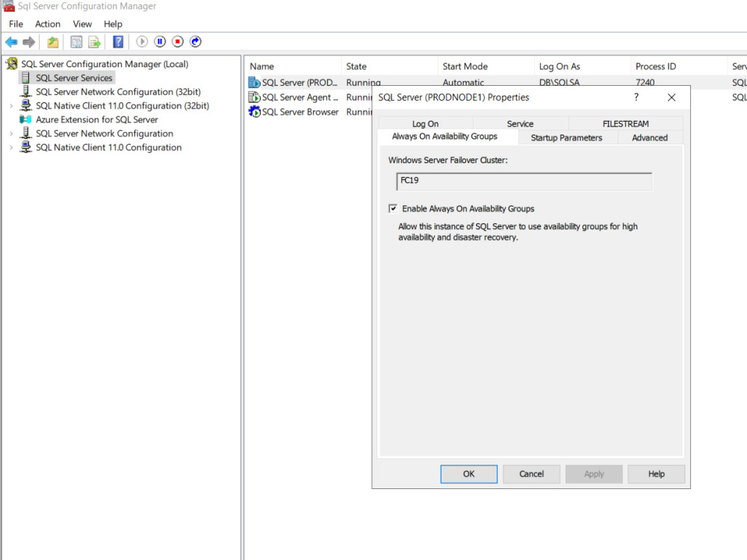Click the Apply button
The width and height of the screenshot is (747, 560).
pyautogui.click(x=594, y=474)
